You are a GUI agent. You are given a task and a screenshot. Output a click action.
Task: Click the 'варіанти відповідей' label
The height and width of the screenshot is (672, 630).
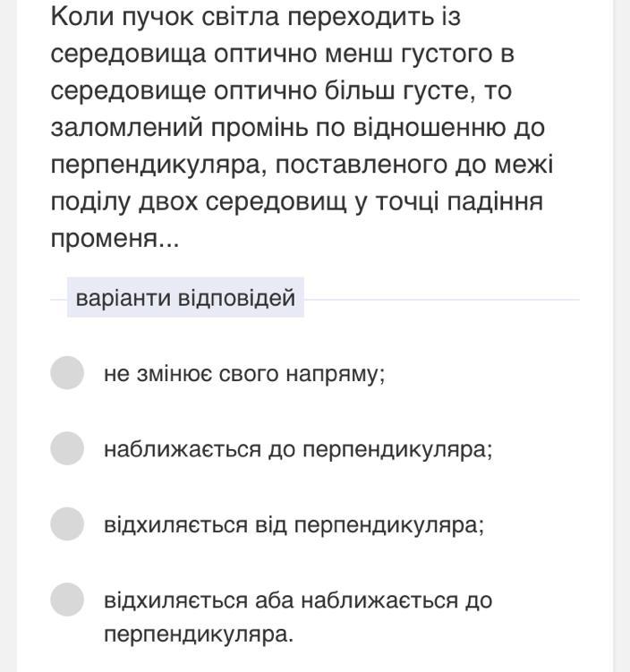pyautogui.click(x=185, y=297)
